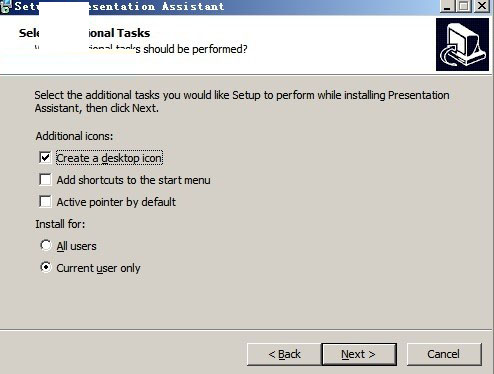Click the computer installer graphic in the header
494x374 pixels.
click(462, 44)
